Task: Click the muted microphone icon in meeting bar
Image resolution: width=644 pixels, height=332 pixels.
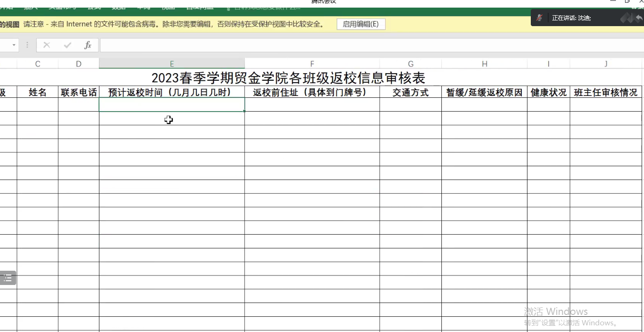Action: (539, 18)
